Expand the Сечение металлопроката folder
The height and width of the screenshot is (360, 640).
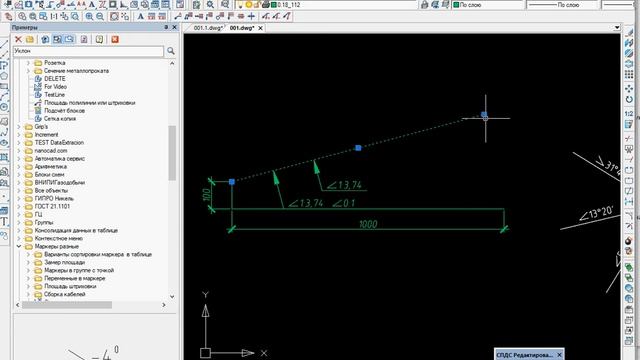[28, 71]
